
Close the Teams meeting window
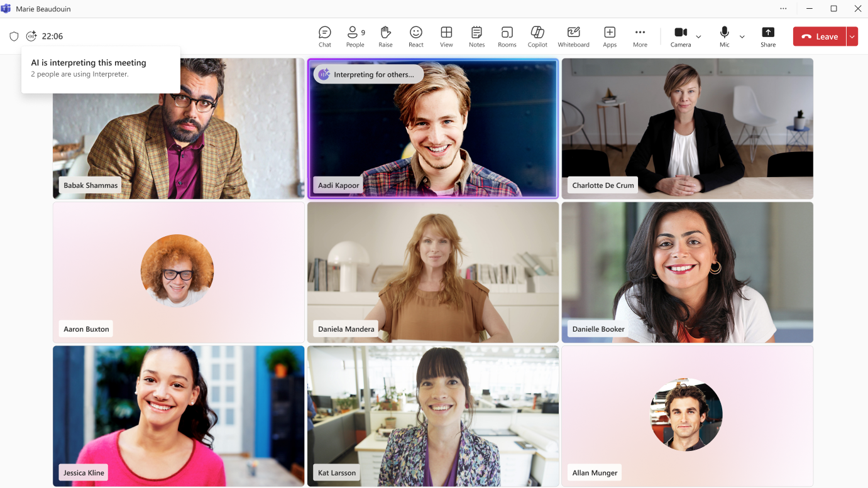pyautogui.click(x=857, y=9)
